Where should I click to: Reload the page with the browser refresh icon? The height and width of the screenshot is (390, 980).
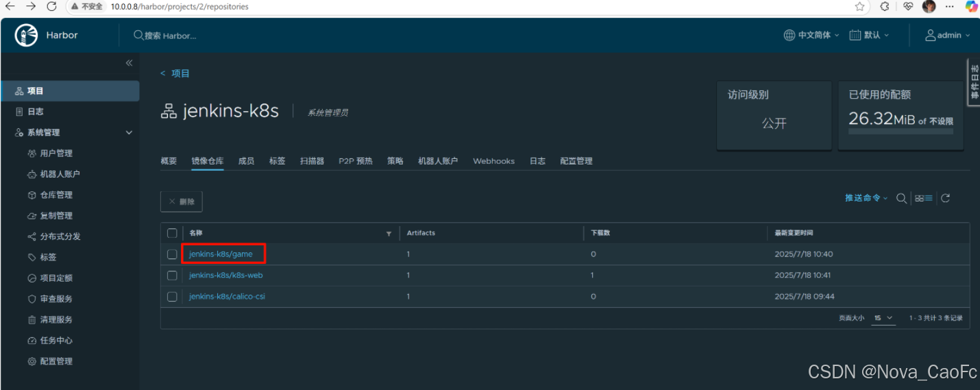pos(52,6)
